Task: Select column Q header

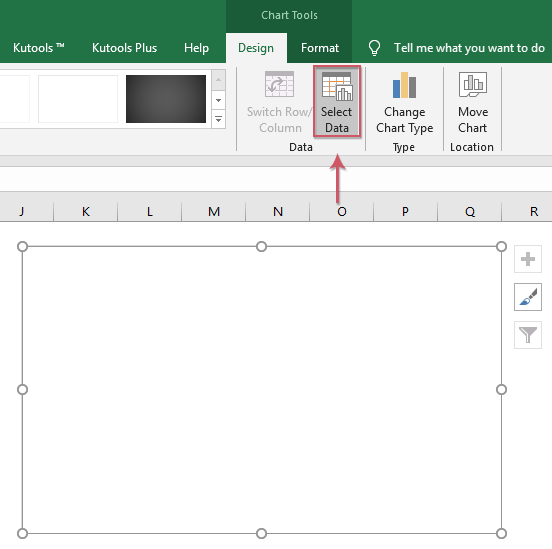Action: tap(470, 212)
